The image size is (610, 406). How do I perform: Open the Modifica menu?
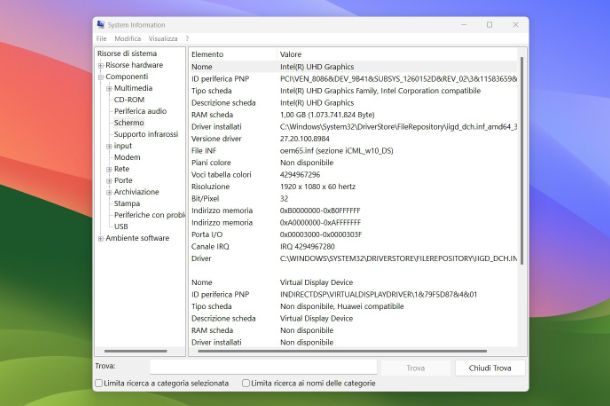[128, 38]
